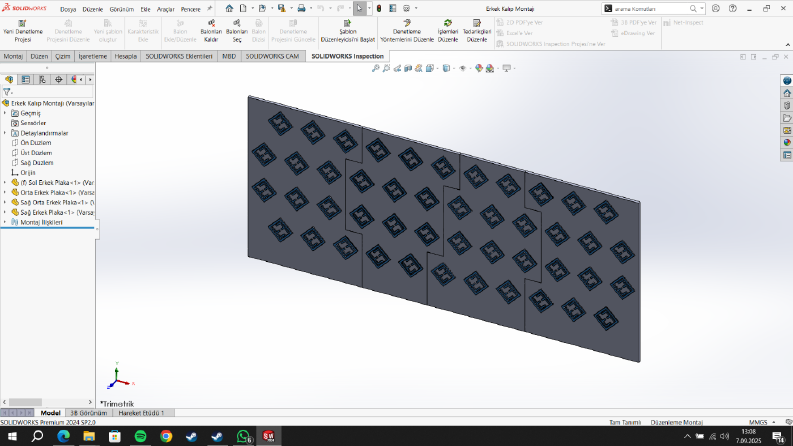
Task: Open Tedarikçileri Düzenle
Action: click(x=476, y=31)
